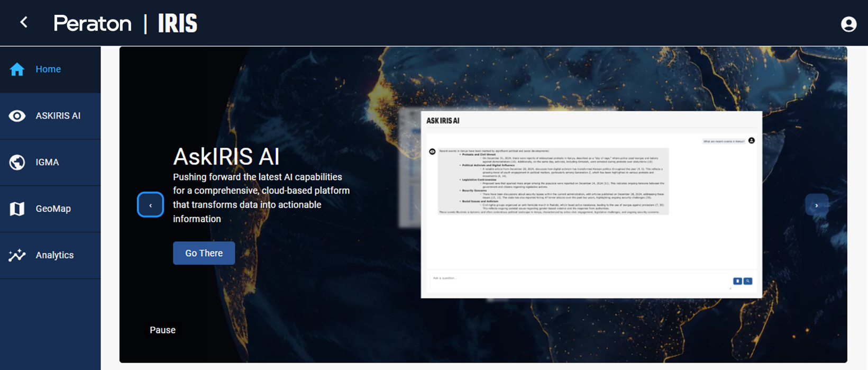Click the IGMA globe icon
Viewport: 868px width, 370px height.
[x=17, y=163]
